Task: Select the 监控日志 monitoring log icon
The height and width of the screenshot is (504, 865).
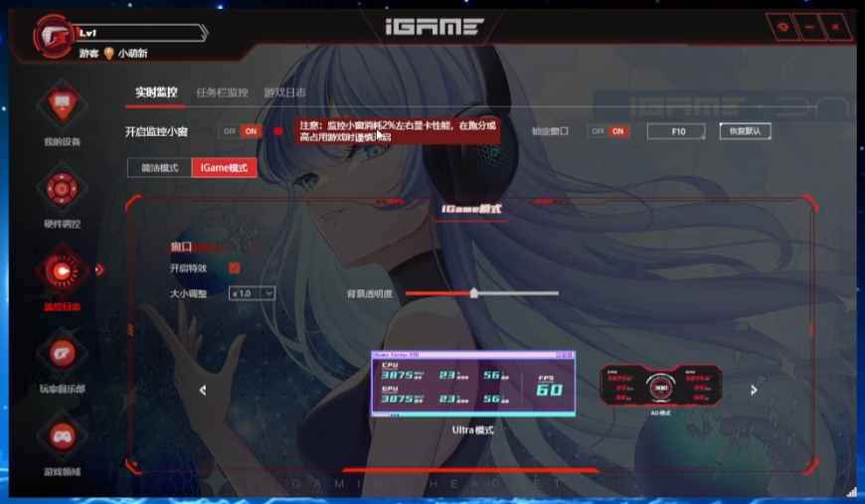Action: click(x=62, y=269)
